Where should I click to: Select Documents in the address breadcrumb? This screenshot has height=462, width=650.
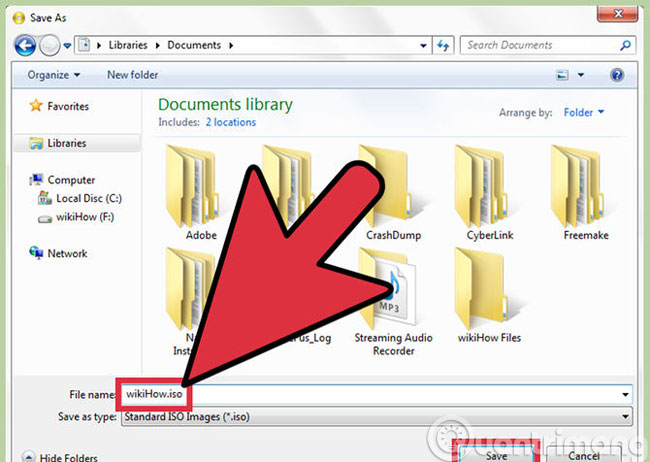pyautogui.click(x=194, y=45)
